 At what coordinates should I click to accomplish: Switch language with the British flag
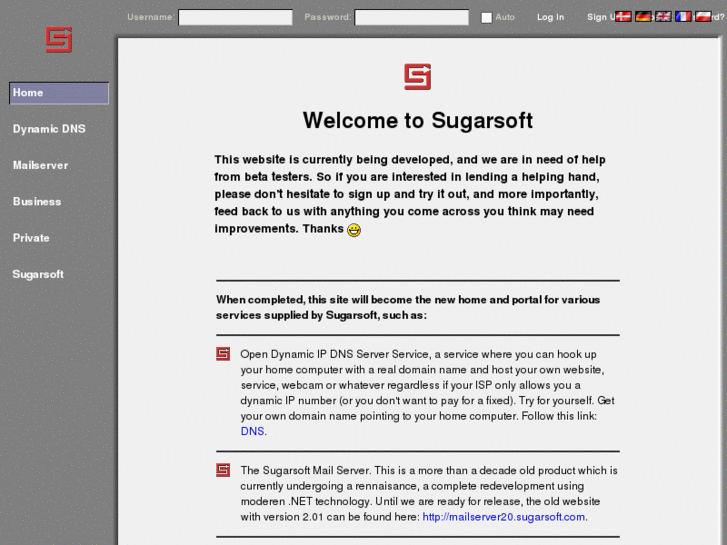click(663, 17)
